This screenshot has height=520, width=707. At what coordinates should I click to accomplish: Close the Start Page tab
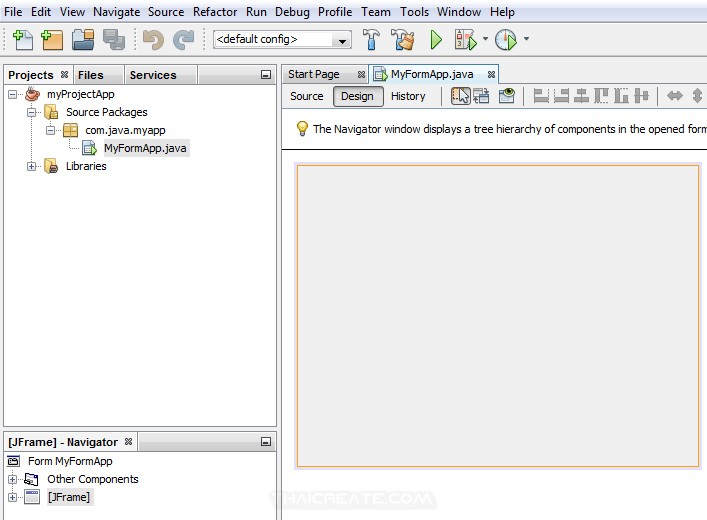click(361, 74)
